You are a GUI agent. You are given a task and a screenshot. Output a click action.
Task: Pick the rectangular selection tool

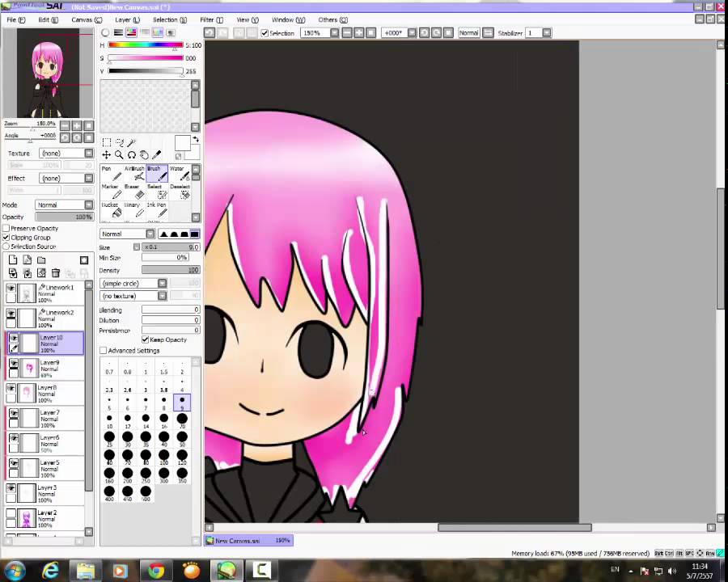pos(106,142)
